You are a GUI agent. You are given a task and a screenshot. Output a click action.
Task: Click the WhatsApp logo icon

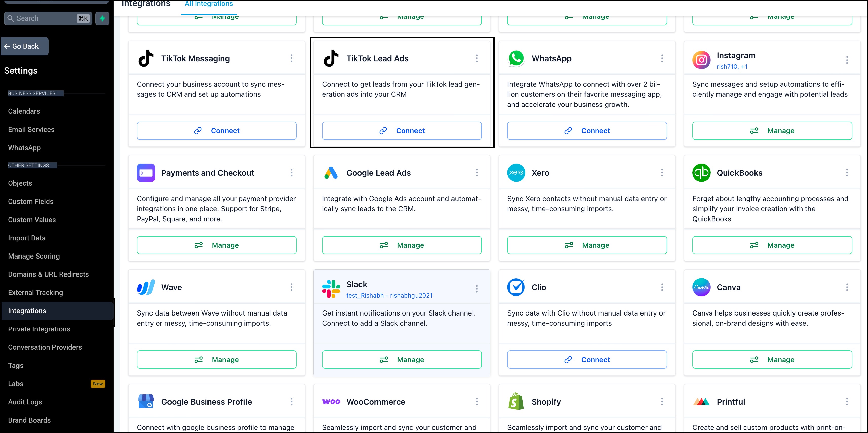click(x=516, y=58)
